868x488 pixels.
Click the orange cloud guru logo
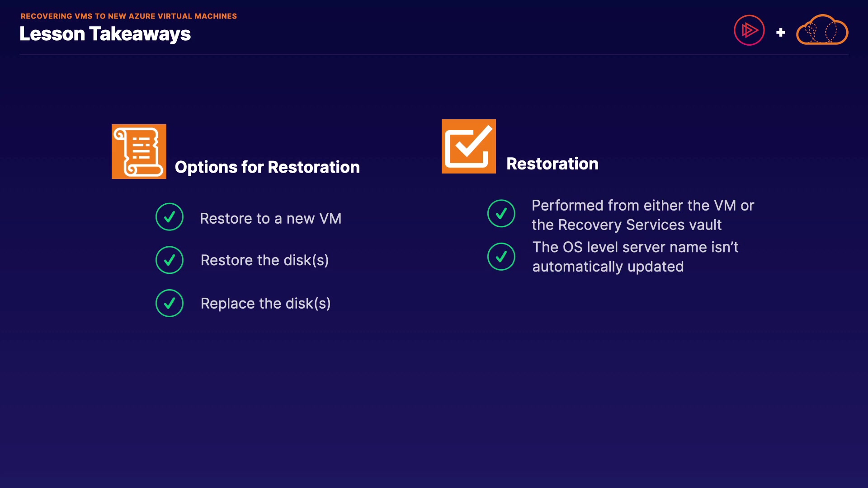tap(822, 30)
